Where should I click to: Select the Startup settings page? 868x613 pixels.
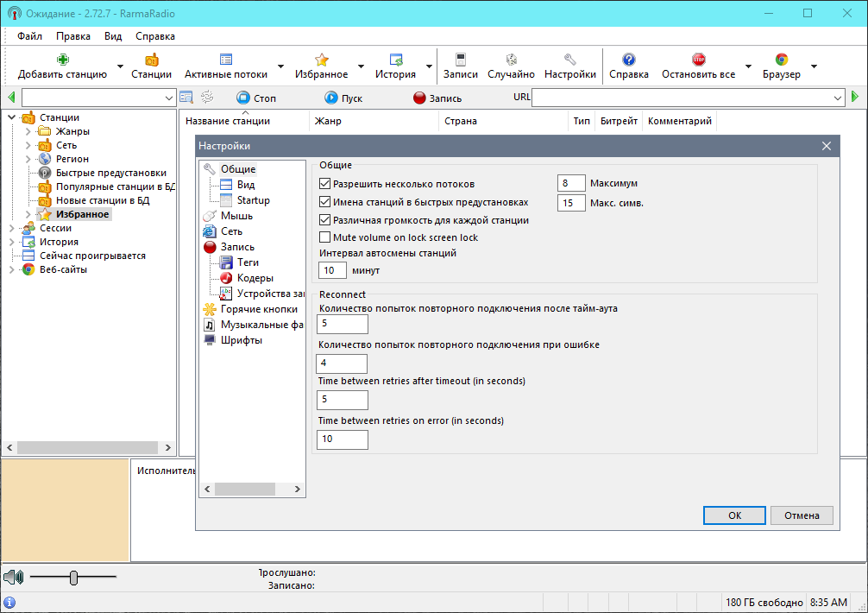[254, 200]
